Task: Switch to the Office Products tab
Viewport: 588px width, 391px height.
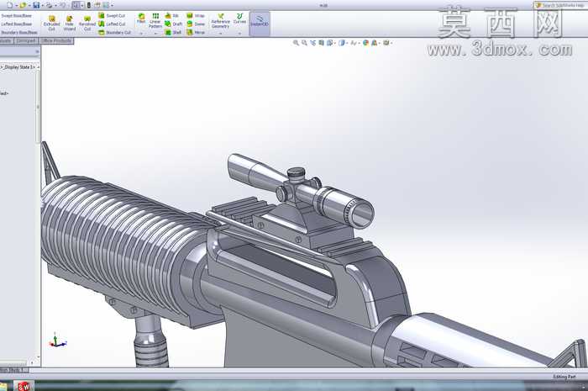Action: [56, 40]
